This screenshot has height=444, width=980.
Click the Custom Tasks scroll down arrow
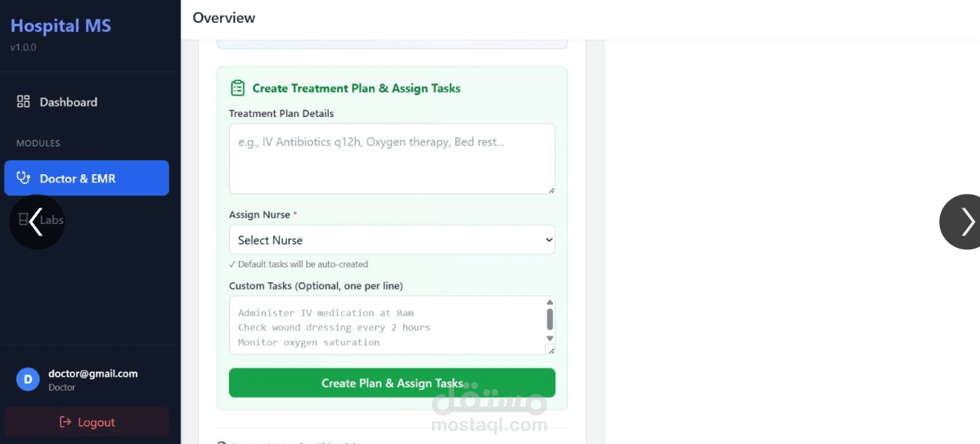pyautogui.click(x=550, y=339)
